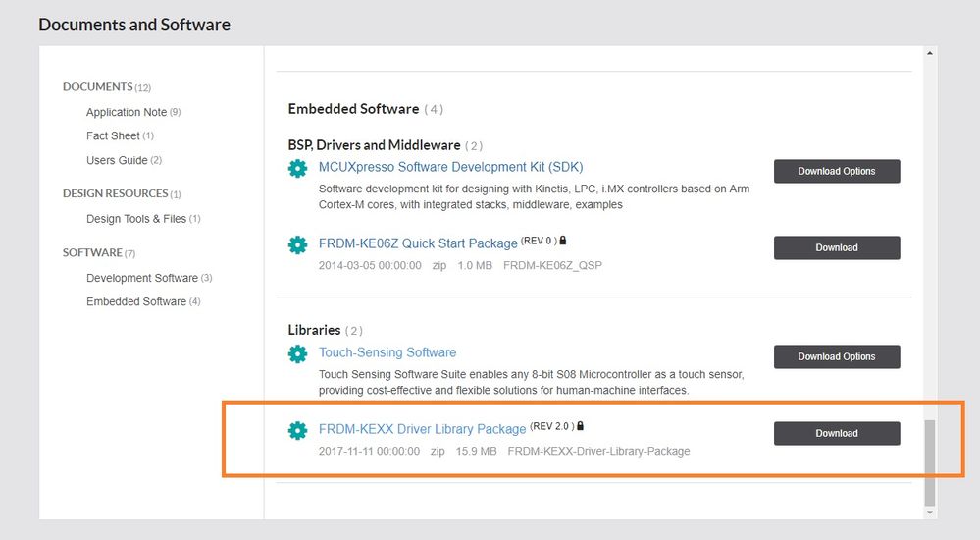This screenshot has width=980, height=540.
Task: Open the FRDM-KEXX Driver Library Package link
Action: click(422, 429)
